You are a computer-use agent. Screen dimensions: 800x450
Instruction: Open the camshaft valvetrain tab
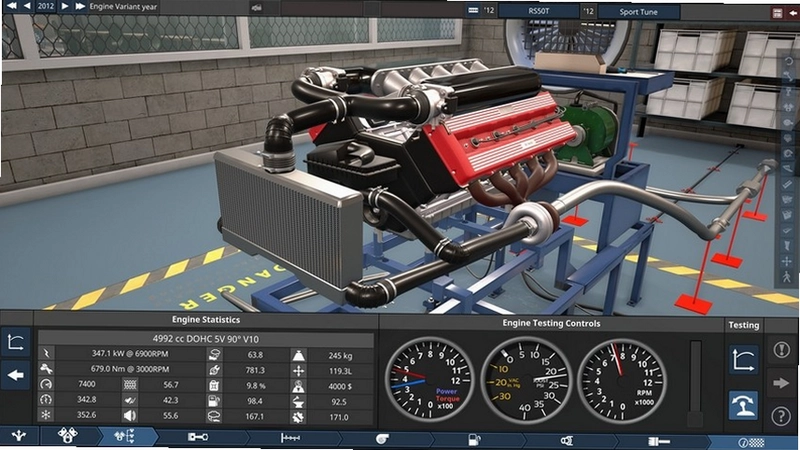pyautogui.click(x=290, y=438)
